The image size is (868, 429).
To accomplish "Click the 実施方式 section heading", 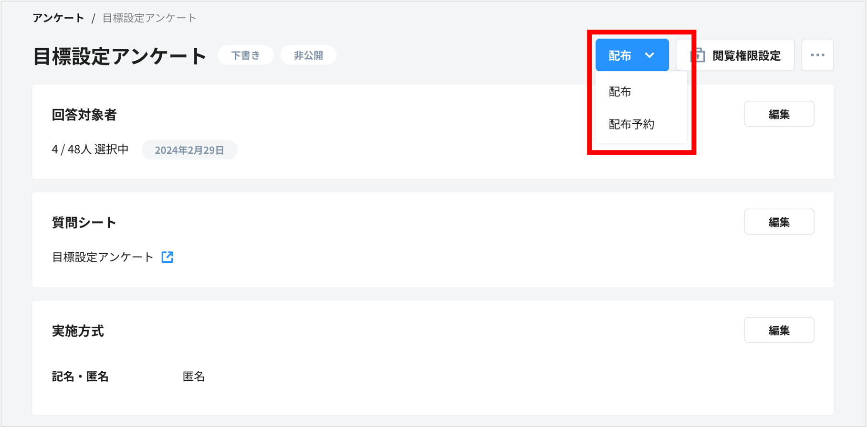I will [x=78, y=331].
